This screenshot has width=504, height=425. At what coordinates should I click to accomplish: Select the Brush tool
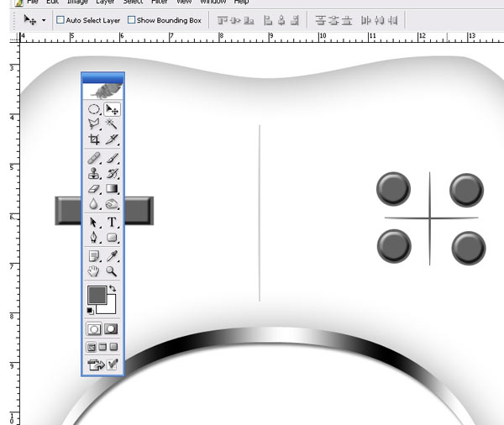pos(112,158)
